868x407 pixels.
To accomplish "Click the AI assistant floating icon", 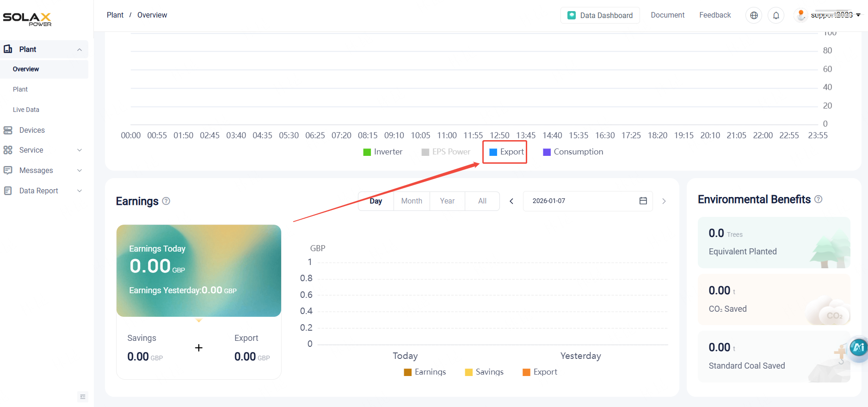I will click(859, 347).
